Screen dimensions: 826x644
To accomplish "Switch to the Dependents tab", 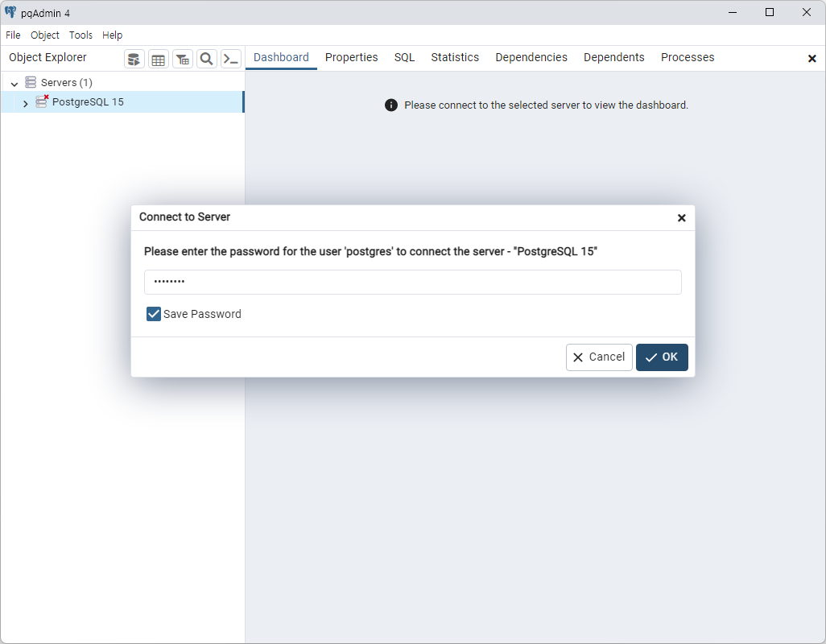I will pyautogui.click(x=613, y=57).
